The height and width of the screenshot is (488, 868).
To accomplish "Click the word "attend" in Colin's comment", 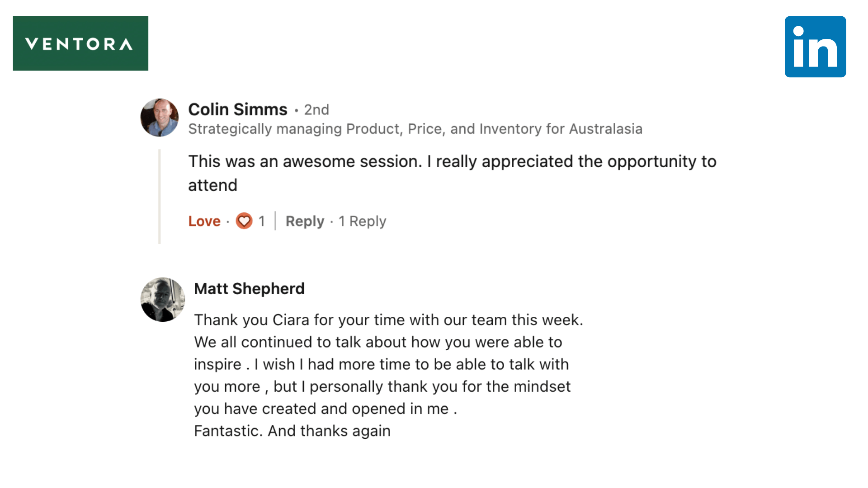I will click(x=212, y=185).
